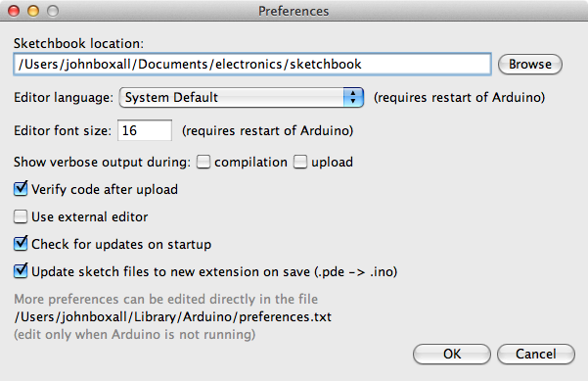Enable Use external editor checkbox

click(21, 216)
